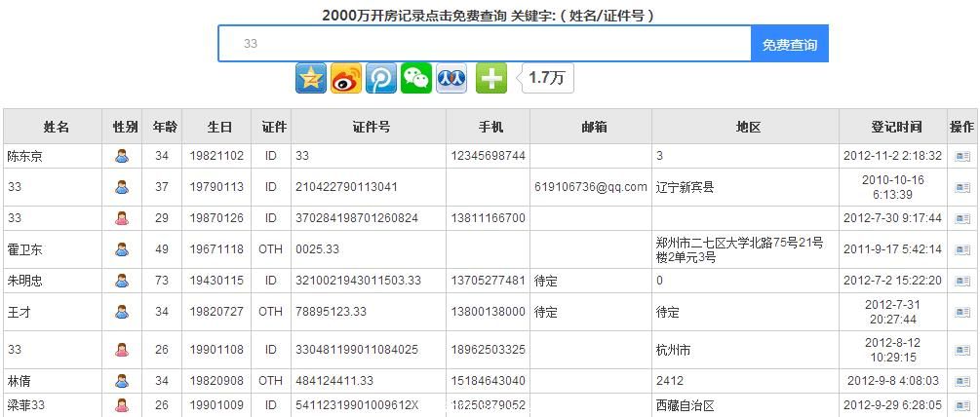Click the 2012-9-29 6:28:05 registration time
The width and height of the screenshot is (980, 417).
(x=892, y=405)
